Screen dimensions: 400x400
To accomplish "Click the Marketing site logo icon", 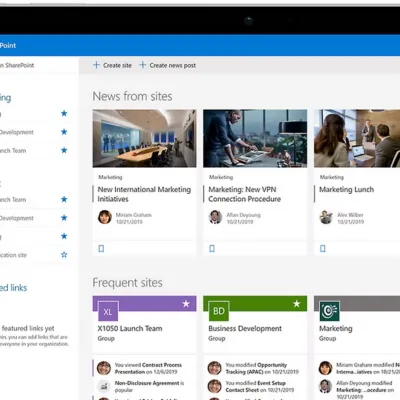I will [x=329, y=311].
